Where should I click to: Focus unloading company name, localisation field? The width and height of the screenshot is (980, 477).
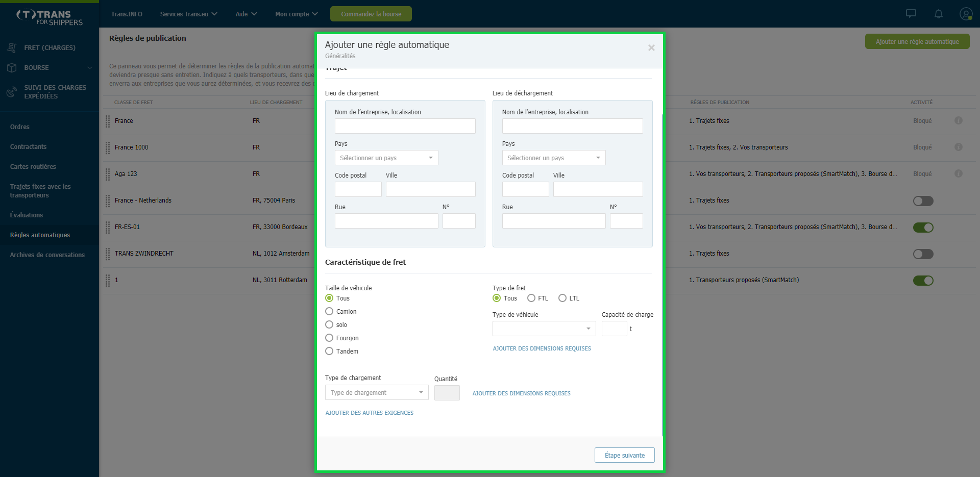pos(573,126)
